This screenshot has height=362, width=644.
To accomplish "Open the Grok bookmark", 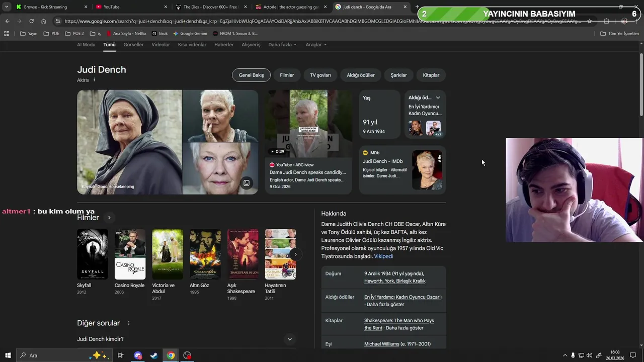I will [159, 33].
